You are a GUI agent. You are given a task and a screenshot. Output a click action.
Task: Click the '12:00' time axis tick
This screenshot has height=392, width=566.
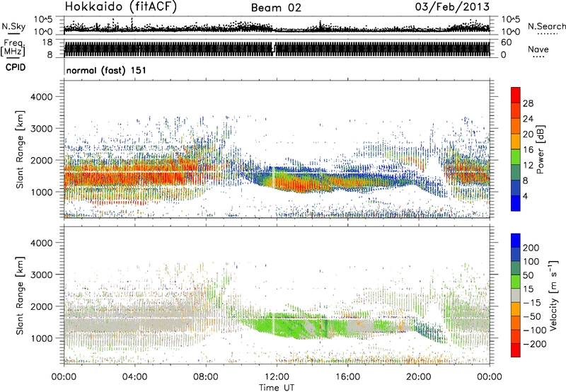coord(277,377)
